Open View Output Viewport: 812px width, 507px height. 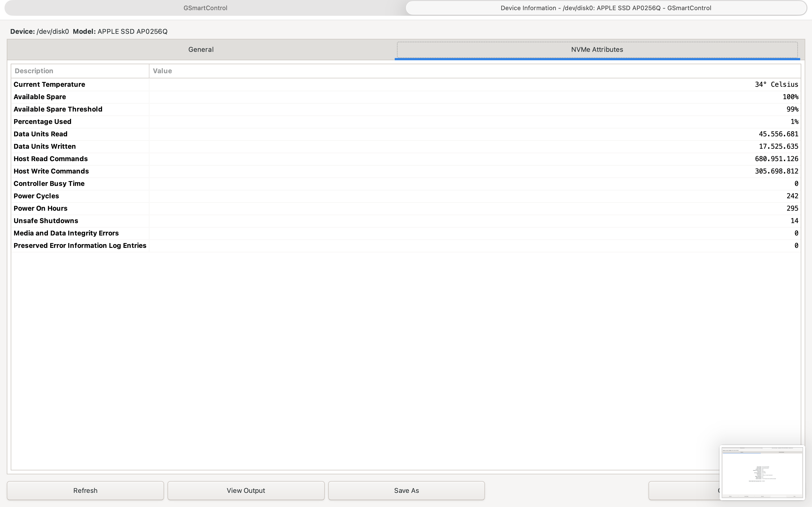[x=246, y=491]
